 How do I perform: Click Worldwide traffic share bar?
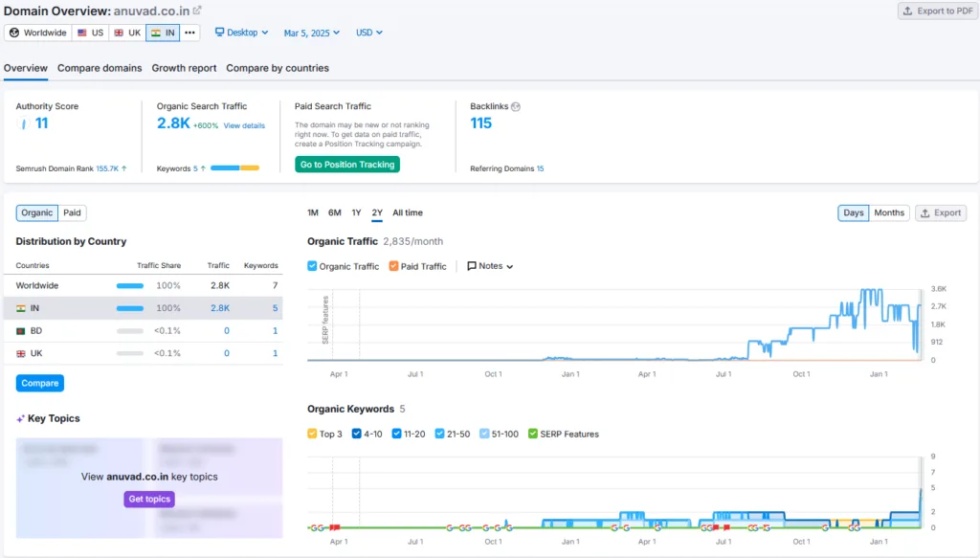(130, 285)
